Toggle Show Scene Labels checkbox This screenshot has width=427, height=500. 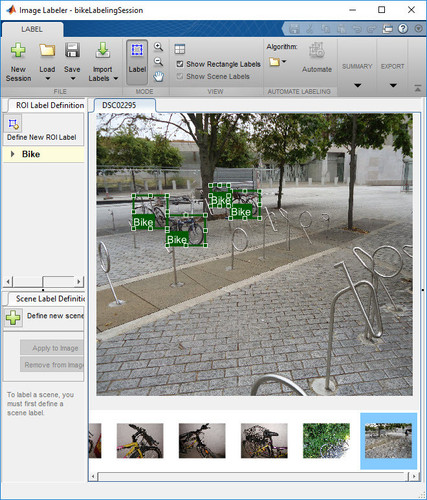coord(180,76)
